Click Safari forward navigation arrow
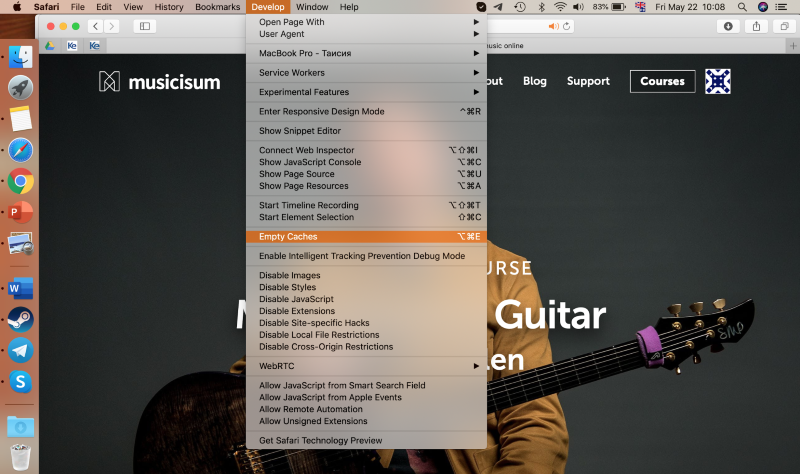Image resolution: width=800 pixels, height=474 pixels. point(111,26)
